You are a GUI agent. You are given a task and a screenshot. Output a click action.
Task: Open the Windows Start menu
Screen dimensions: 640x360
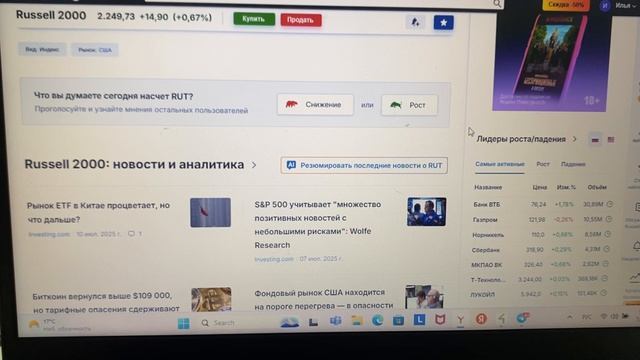[184, 324]
